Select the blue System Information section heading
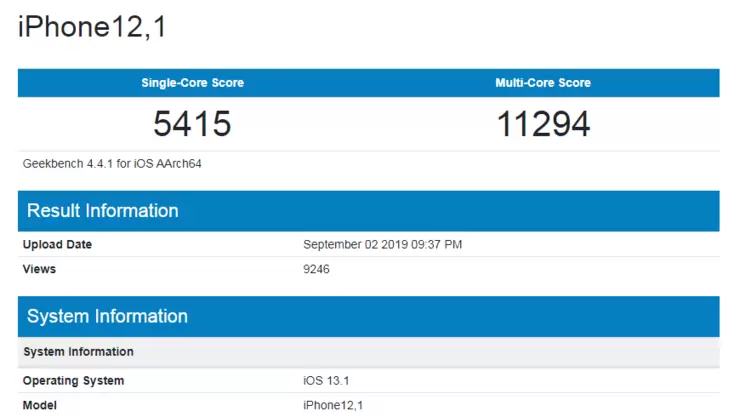 [107, 316]
